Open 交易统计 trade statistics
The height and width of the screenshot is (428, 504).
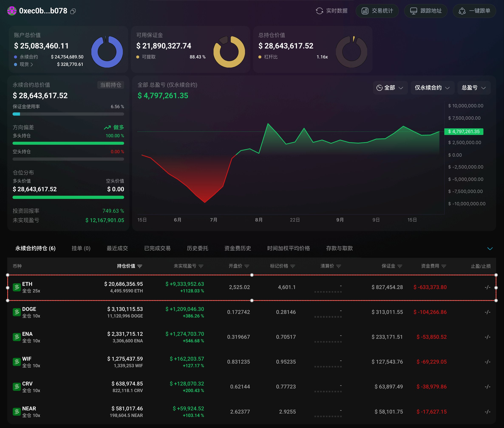pos(377,11)
